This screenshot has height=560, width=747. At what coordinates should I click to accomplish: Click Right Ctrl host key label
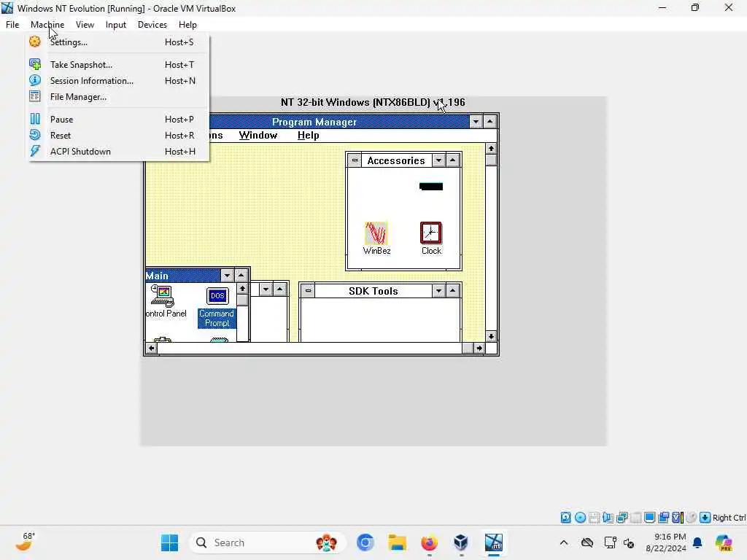point(729,518)
